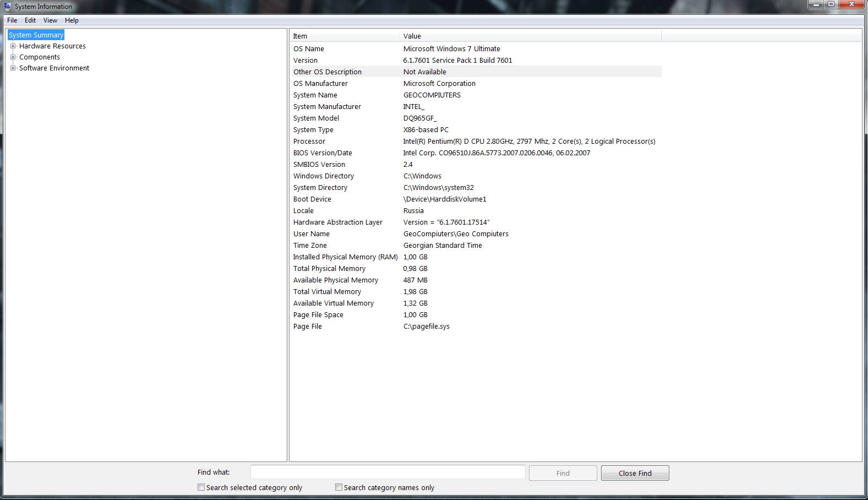The image size is (868, 500).
Task: Select the Total Physical Memory row
Action: point(476,269)
